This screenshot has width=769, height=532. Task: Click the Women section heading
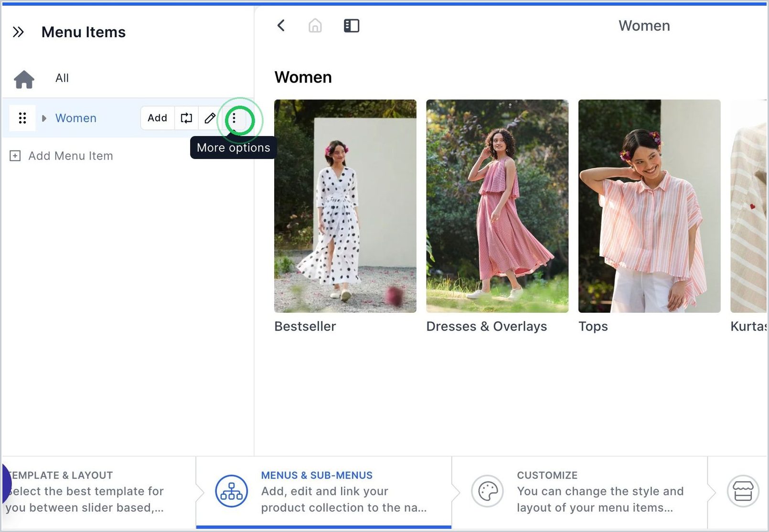[x=303, y=77]
